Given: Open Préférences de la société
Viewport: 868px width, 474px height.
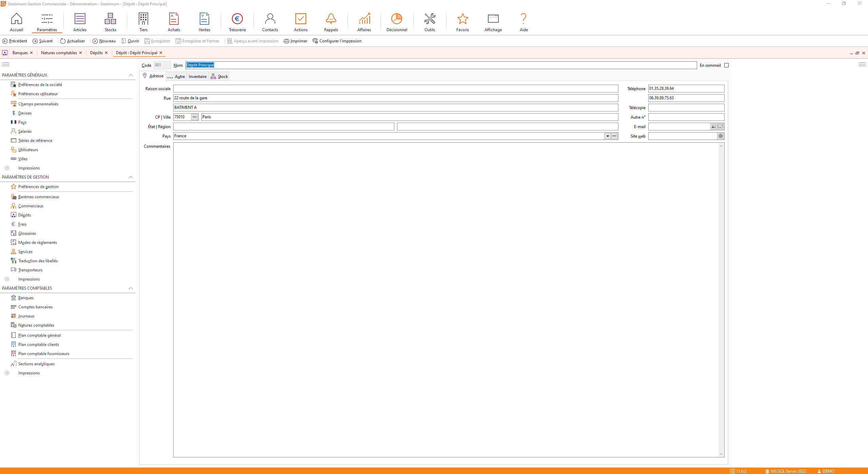Looking at the screenshot, I should [40, 85].
